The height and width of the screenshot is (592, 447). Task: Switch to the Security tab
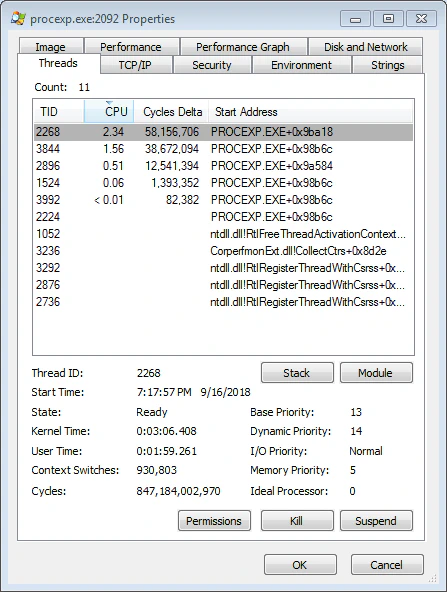tap(212, 65)
